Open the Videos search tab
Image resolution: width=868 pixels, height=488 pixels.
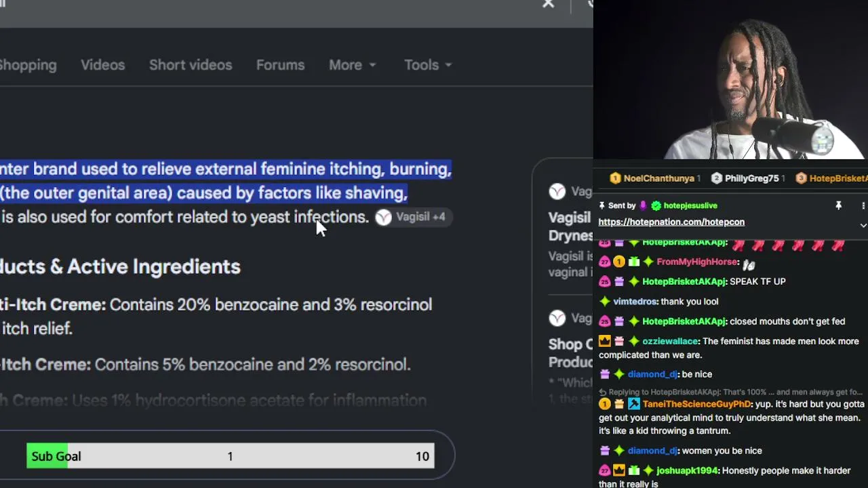(103, 65)
